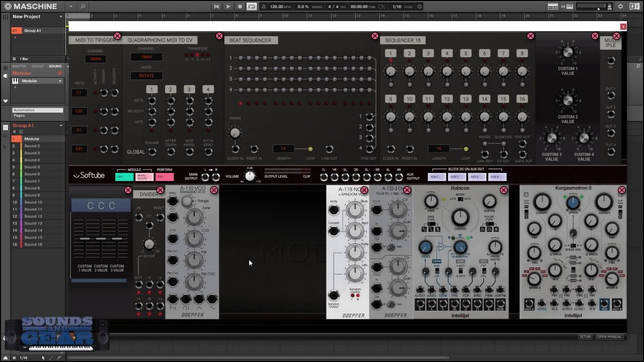Toggle AUX 3 DC block button
The image size is (644, 362).
(476, 177)
